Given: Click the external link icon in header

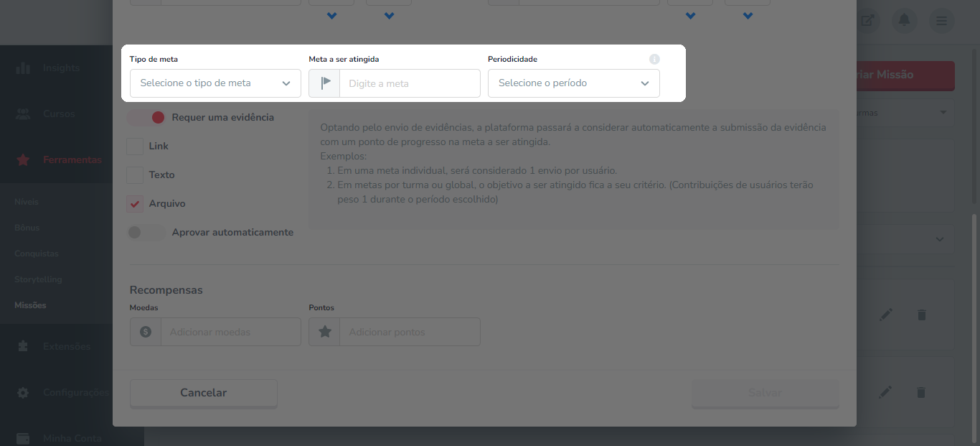Looking at the screenshot, I should (867, 20).
